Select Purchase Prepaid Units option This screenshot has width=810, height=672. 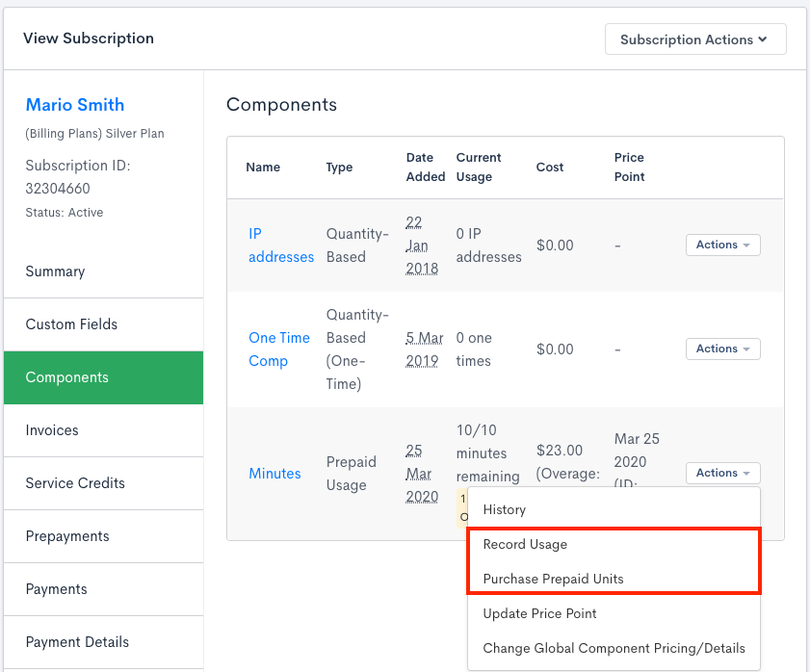point(553,579)
